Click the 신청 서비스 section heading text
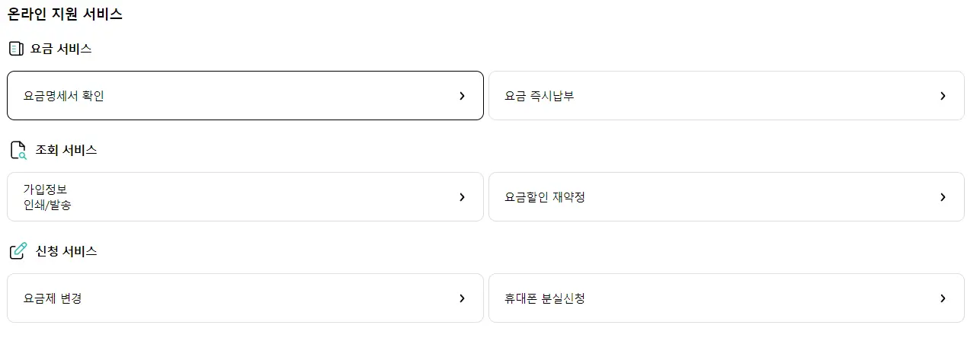Image resolution: width=980 pixels, height=341 pixels. pyautogui.click(x=66, y=251)
